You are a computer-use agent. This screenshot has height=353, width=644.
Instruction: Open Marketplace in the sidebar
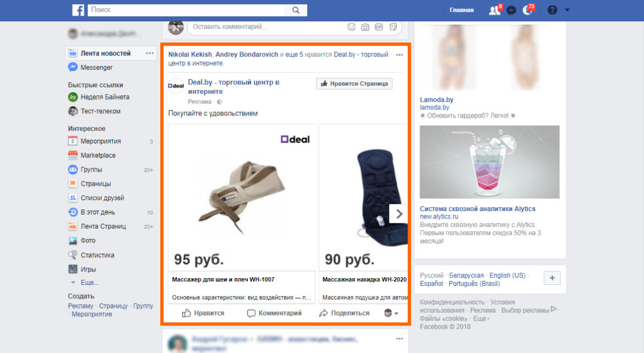click(98, 156)
